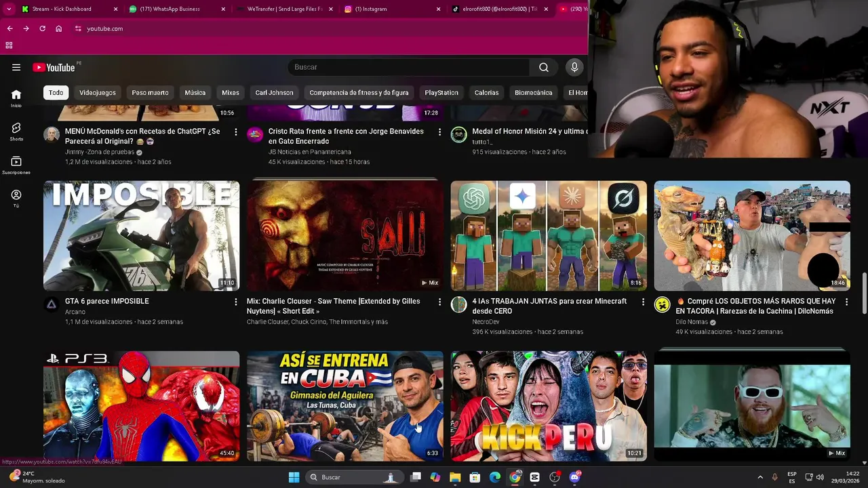Image resolution: width=868 pixels, height=488 pixels.
Task: Go back with browser back arrow
Action: [9, 28]
